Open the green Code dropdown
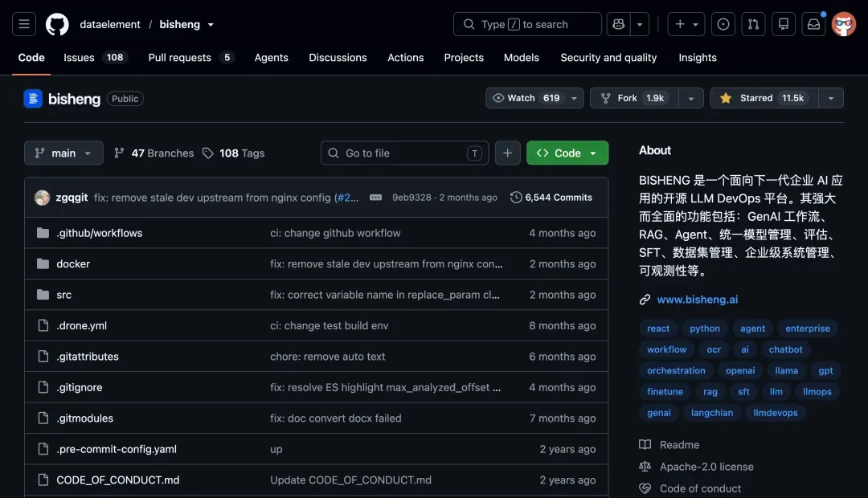Viewport: 868px width, 498px height. tap(567, 153)
